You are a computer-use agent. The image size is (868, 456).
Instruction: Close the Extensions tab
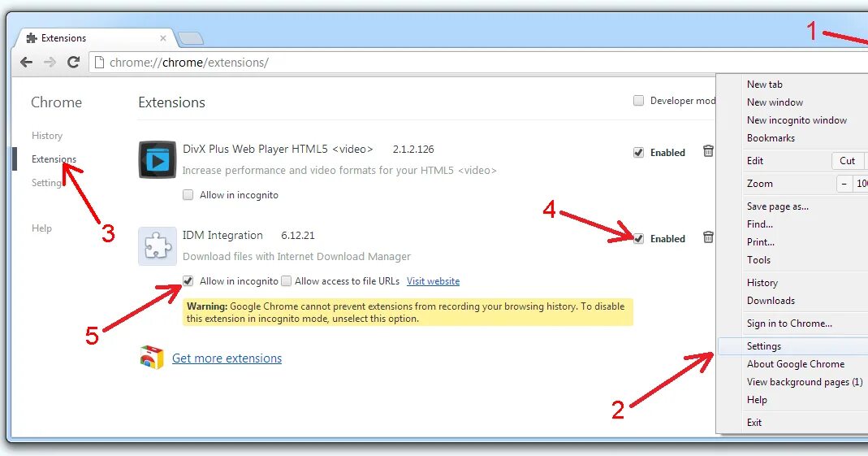(162, 38)
